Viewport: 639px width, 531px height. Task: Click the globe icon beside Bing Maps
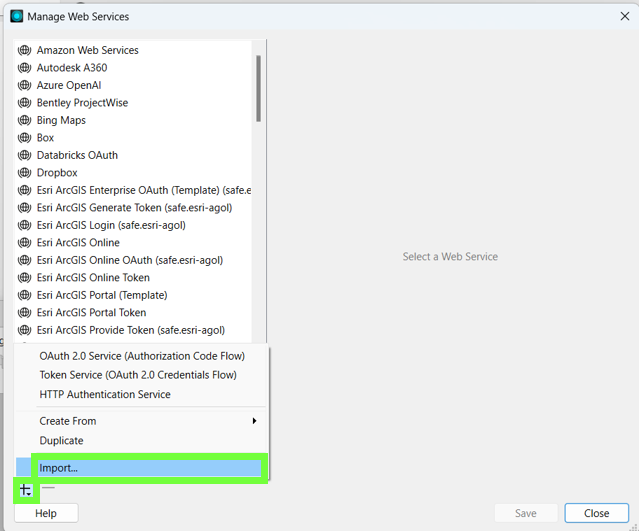click(x=24, y=120)
